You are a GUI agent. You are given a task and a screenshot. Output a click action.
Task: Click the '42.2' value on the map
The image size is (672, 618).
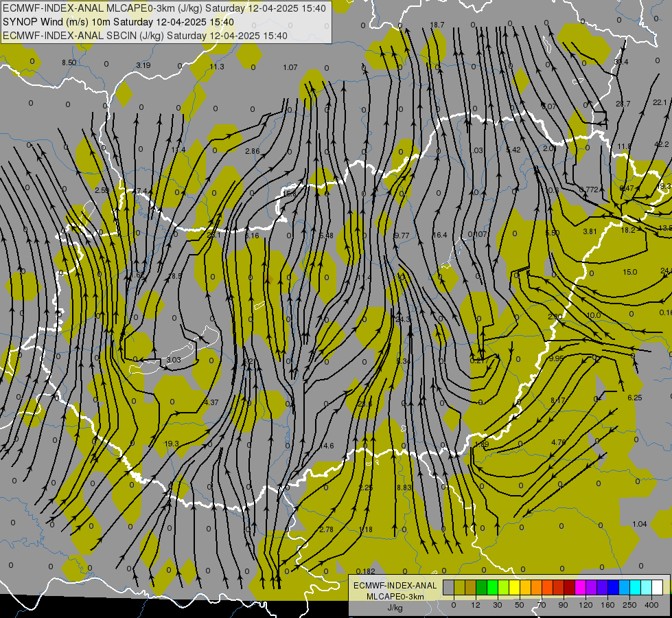point(661,144)
